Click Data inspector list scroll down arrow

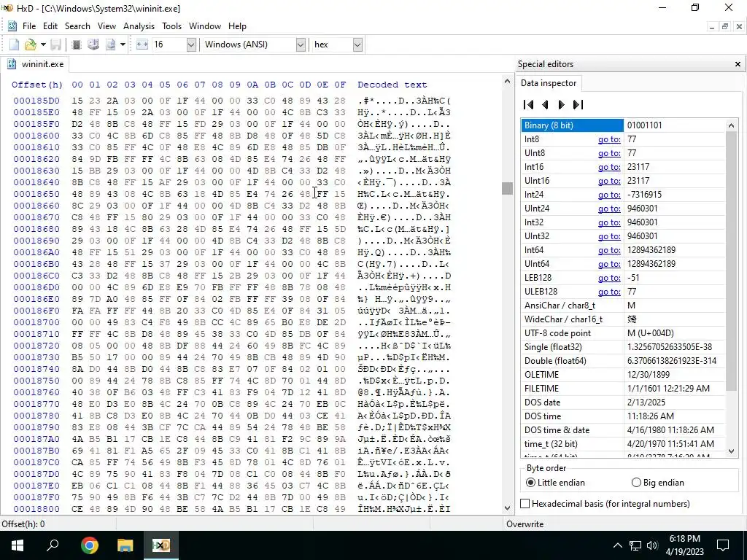[x=731, y=451]
